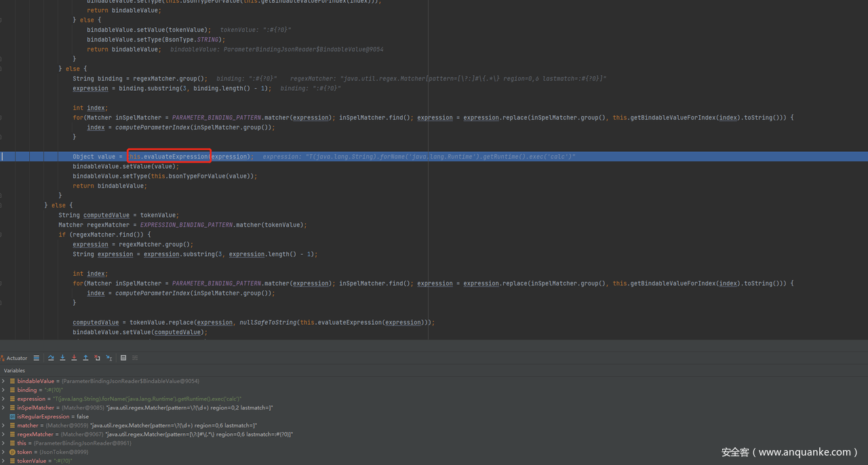The width and height of the screenshot is (868, 465).
Task: Expand the inSpelMatcher variable node
Action: (3, 407)
